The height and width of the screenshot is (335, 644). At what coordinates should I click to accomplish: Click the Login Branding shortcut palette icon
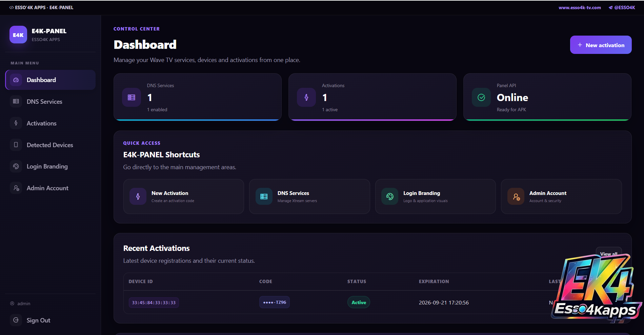click(x=390, y=196)
